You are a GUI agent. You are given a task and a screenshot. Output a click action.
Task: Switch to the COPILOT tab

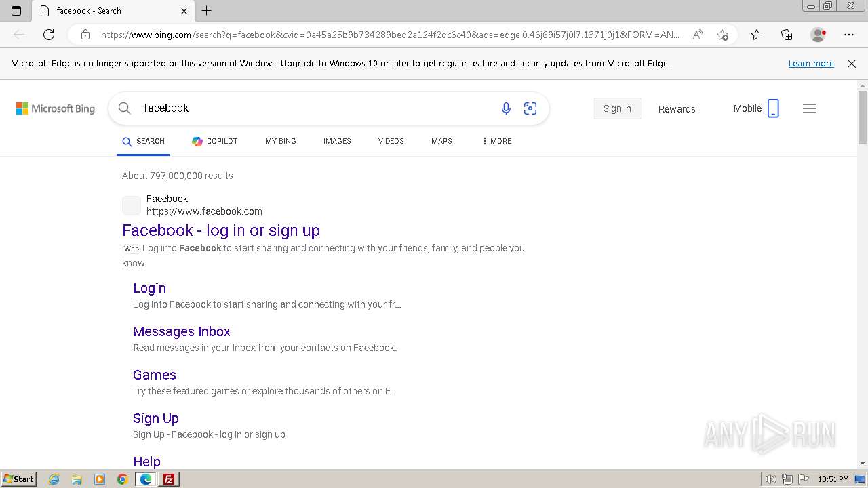tap(215, 142)
